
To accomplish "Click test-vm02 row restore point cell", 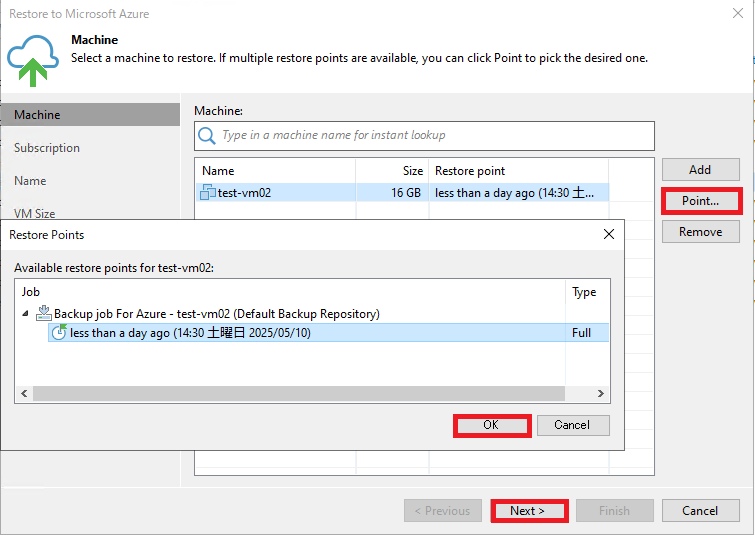I will click(x=519, y=193).
